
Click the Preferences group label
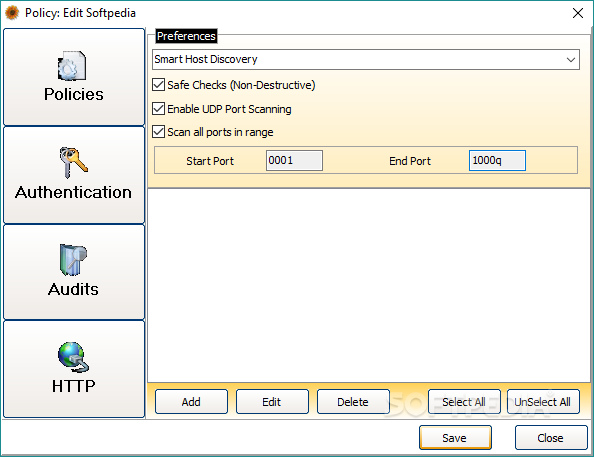pos(186,36)
